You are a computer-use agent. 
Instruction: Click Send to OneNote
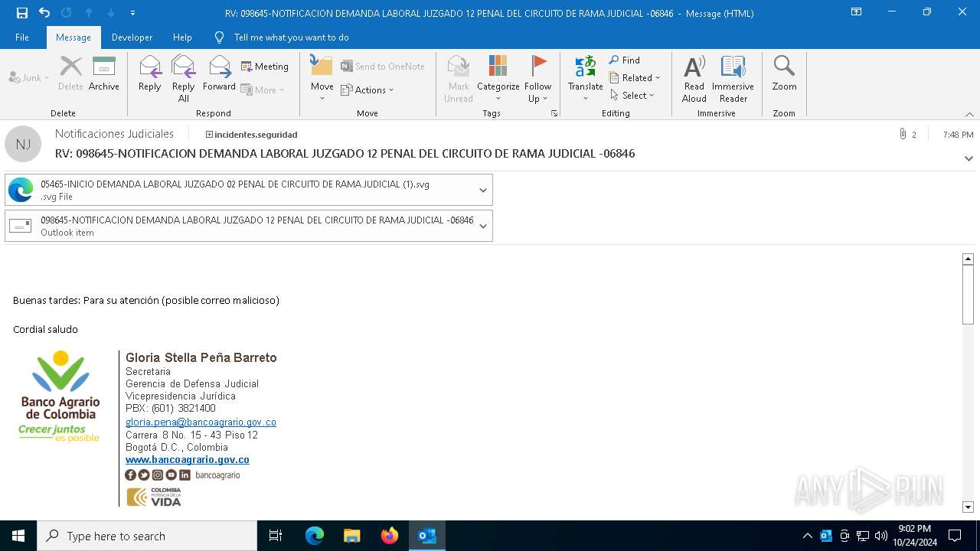click(x=383, y=67)
